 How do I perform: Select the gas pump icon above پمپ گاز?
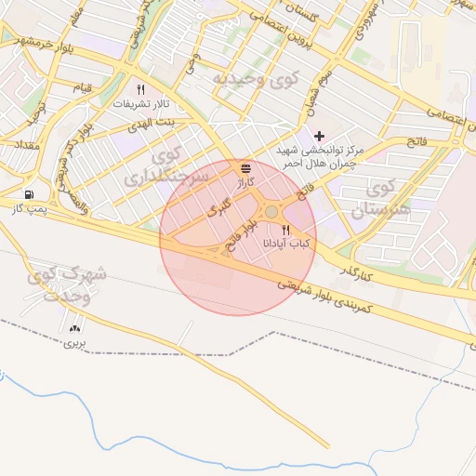pyautogui.click(x=29, y=194)
